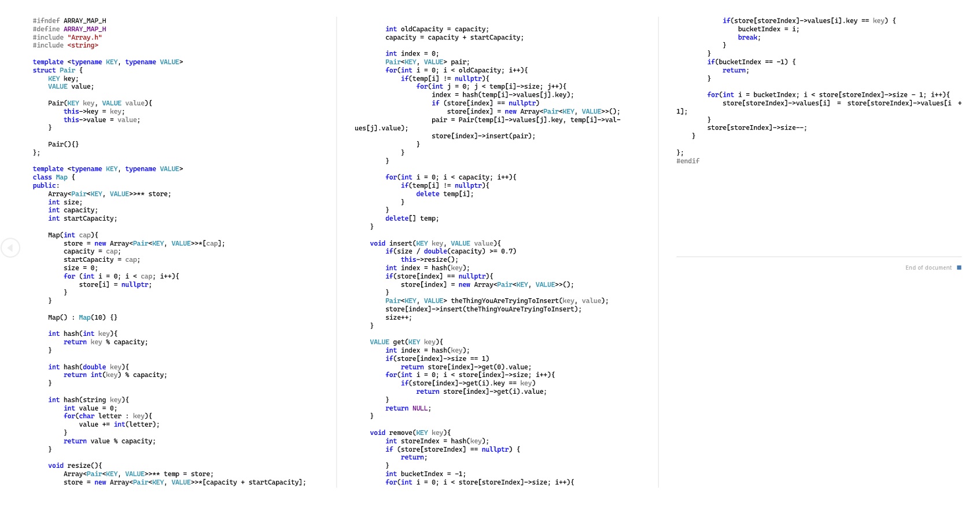Click 'for(char letter : key){' loop line
980x509 pixels.
[x=108, y=416]
